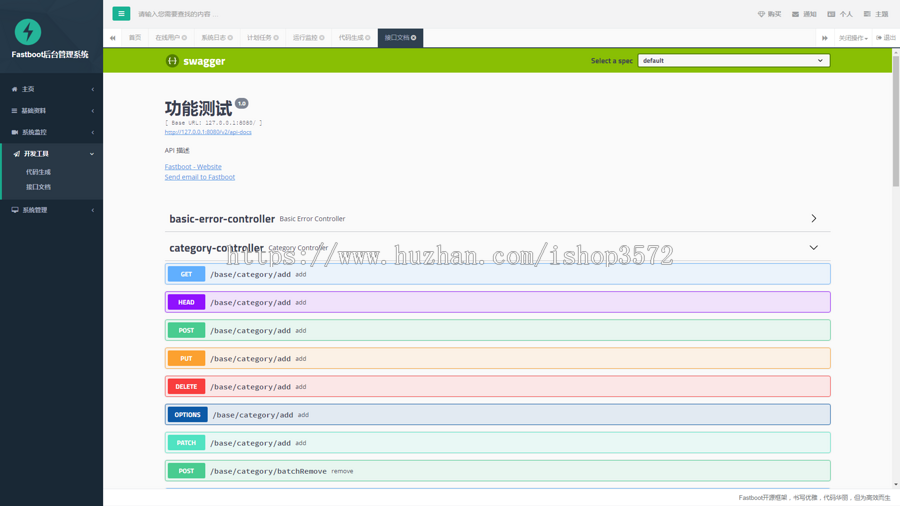Screen dimensions: 900x506
Task: Open the Fastboot - Website link
Action: pos(193,167)
